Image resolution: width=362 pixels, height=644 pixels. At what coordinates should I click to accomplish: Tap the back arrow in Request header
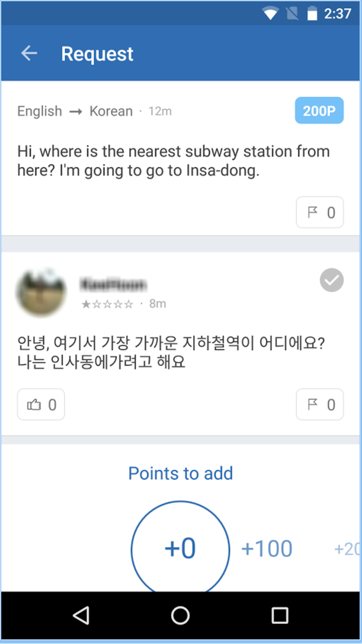(29, 53)
